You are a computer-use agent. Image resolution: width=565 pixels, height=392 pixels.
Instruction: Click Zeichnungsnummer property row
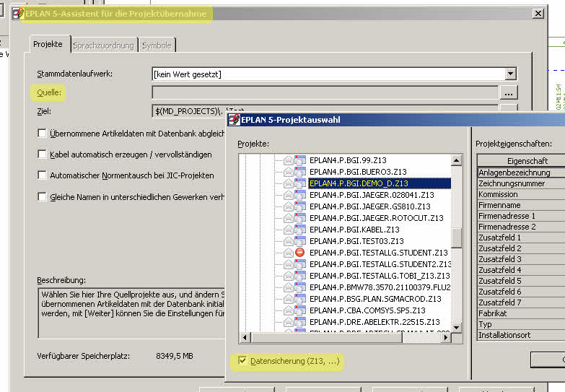pyautogui.click(x=521, y=183)
